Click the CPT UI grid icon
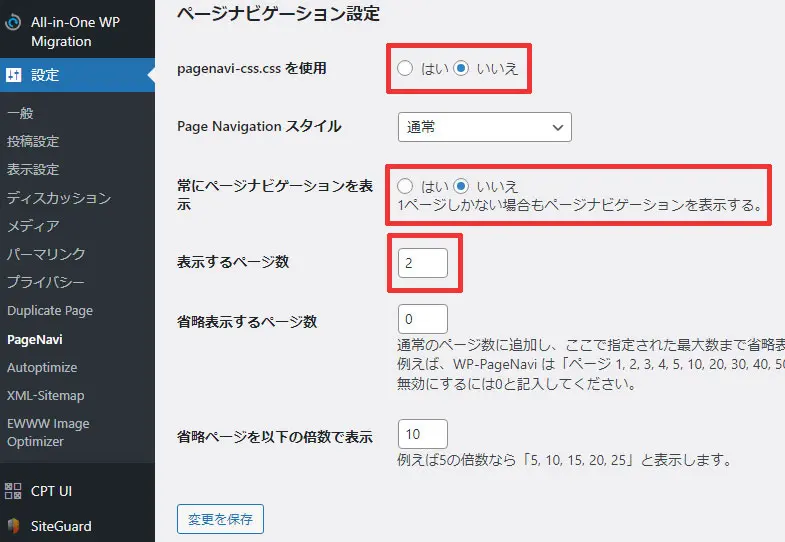This screenshot has height=542, width=785. (x=13, y=491)
